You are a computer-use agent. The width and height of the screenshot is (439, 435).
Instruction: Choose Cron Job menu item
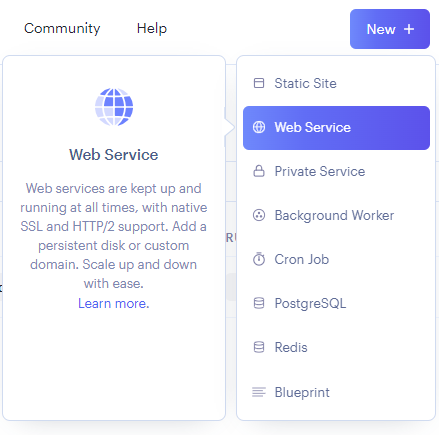click(336, 259)
